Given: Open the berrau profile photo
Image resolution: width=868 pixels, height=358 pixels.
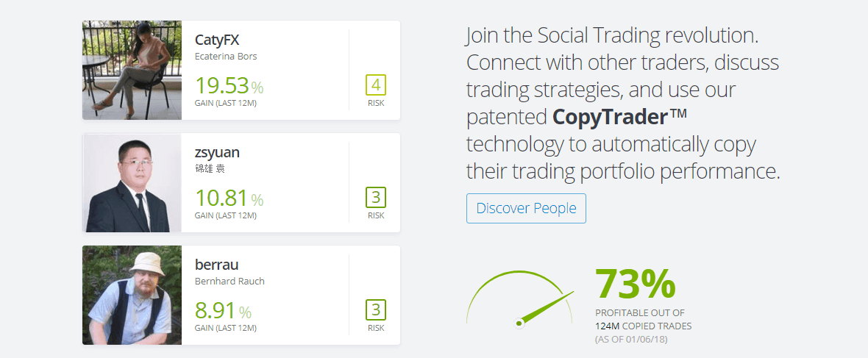Looking at the screenshot, I should pyautogui.click(x=132, y=295).
